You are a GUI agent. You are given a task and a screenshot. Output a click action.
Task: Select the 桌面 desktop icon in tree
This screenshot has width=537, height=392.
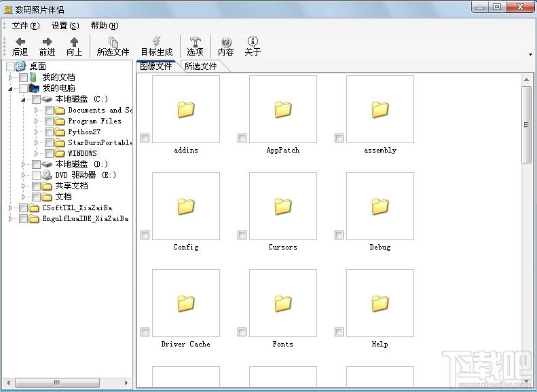click(20, 66)
